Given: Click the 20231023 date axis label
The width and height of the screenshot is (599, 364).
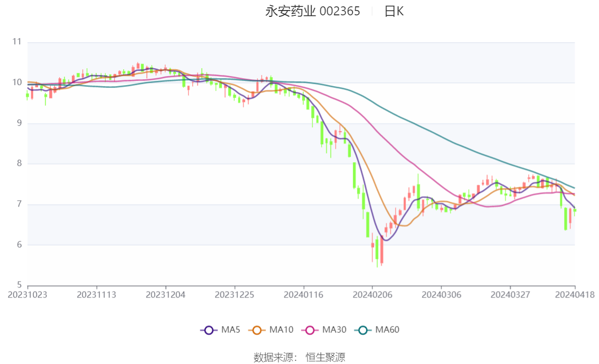Looking at the screenshot, I should click(27, 295).
